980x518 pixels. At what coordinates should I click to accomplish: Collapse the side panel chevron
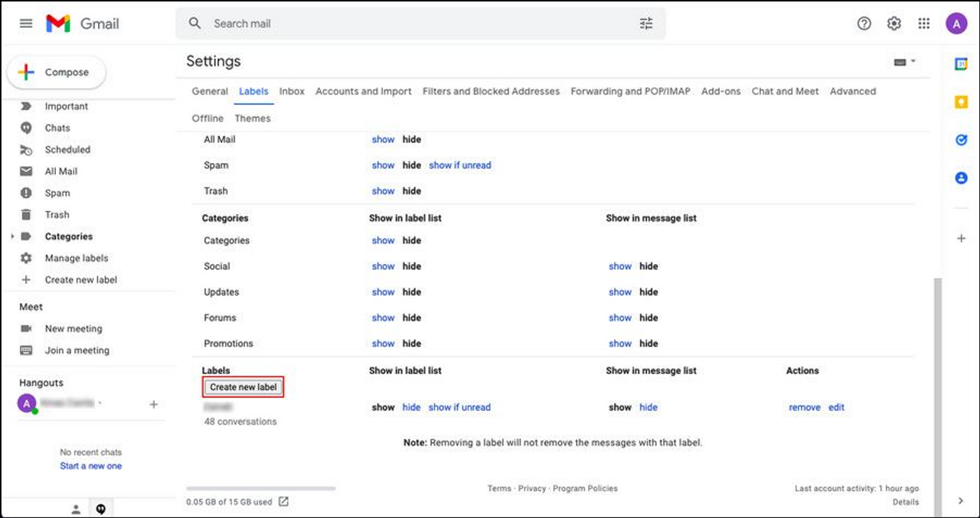[x=961, y=501]
